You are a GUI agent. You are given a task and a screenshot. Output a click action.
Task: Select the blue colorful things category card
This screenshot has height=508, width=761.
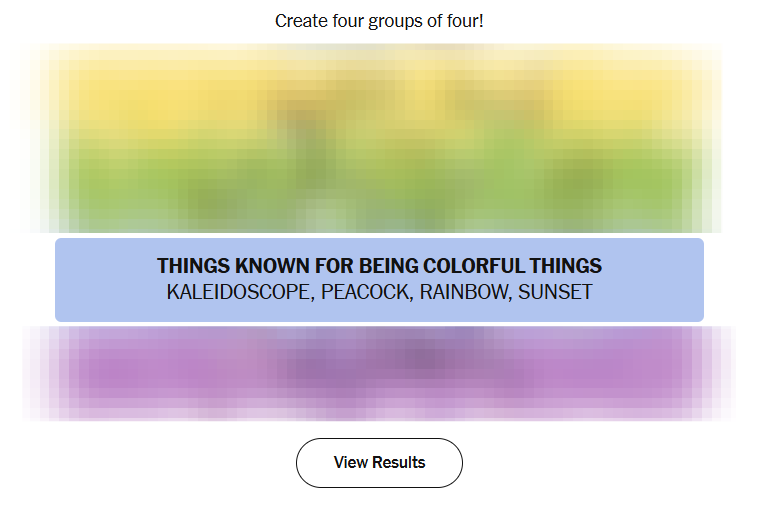coord(379,280)
